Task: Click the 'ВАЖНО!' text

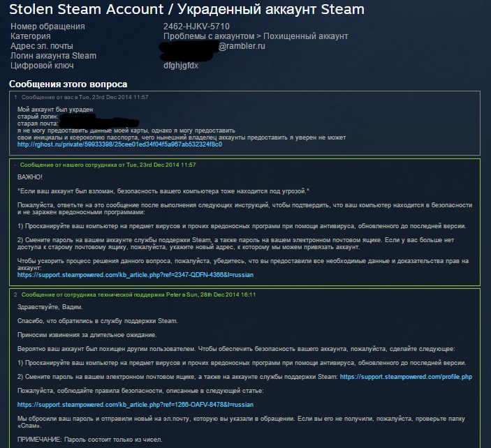Action: pos(30,177)
